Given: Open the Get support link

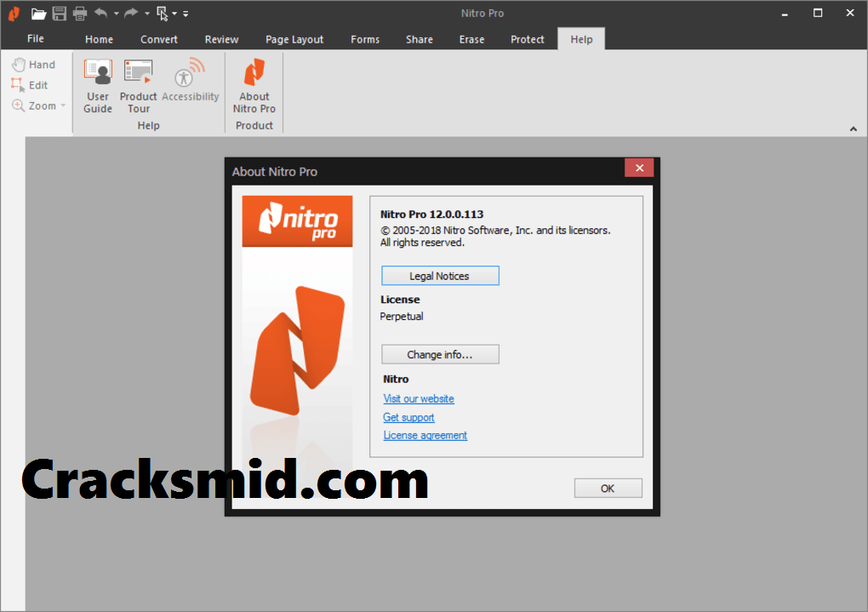Looking at the screenshot, I should coord(408,418).
